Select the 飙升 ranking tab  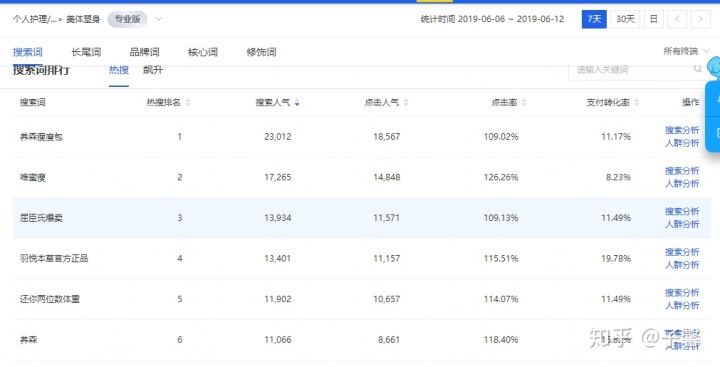(x=153, y=70)
